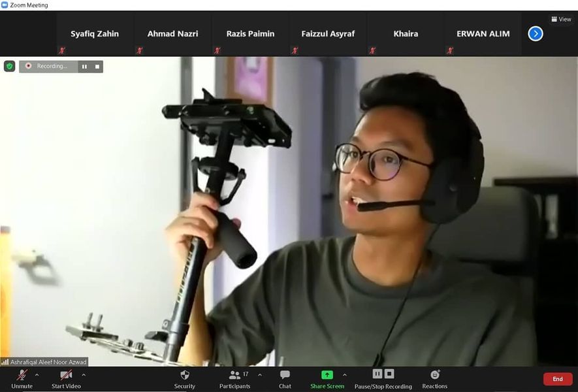Click the red End meeting button
This screenshot has width=578, height=392.
pos(557,379)
